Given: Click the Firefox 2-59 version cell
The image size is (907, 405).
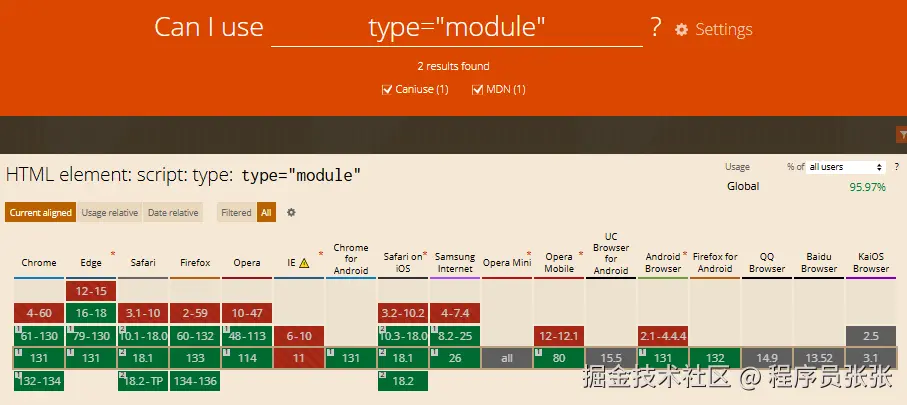Looking at the screenshot, I should 195,313.
